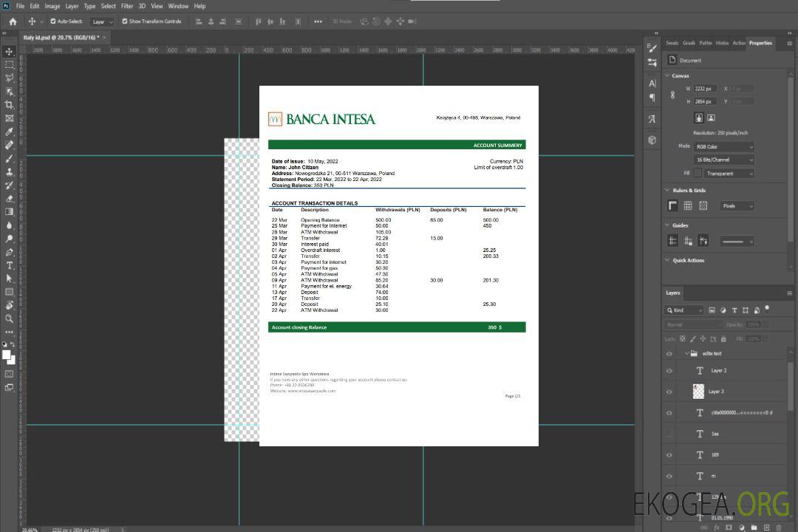Select the Object Selection tool
The image size is (798, 532).
[x=9, y=92]
